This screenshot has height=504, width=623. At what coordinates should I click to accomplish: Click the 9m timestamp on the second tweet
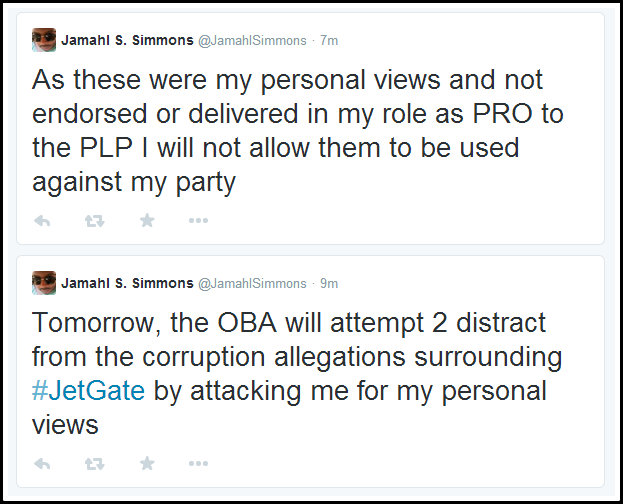point(328,283)
